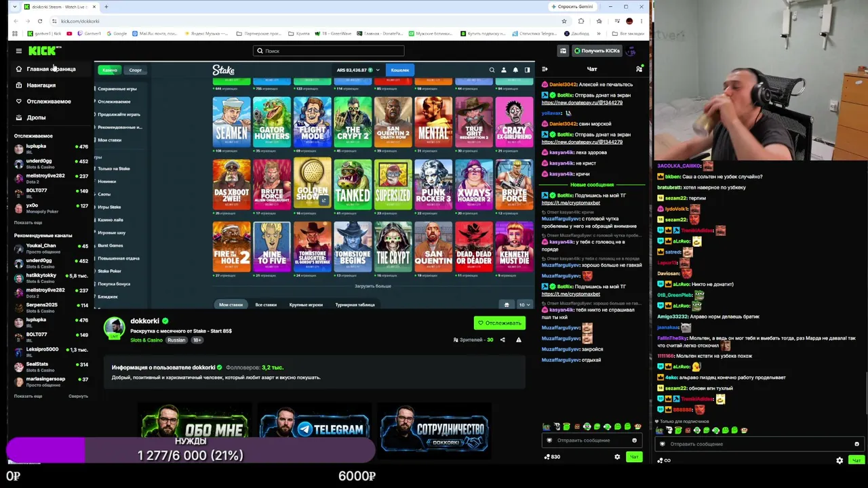Open the Stake user profile icon
Screen dimensions: 868x488
pos(503,70)
